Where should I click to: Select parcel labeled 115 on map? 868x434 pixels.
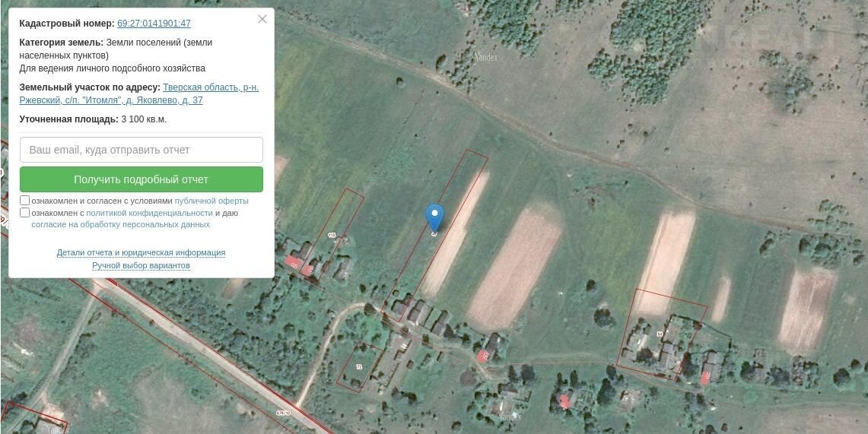point(332,235)
